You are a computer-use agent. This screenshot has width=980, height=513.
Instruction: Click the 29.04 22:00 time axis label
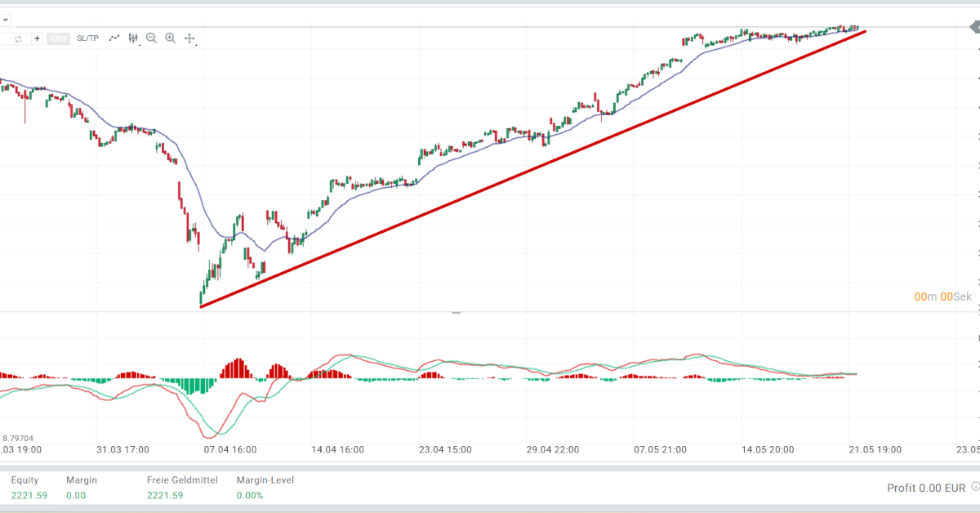(553, 449)
